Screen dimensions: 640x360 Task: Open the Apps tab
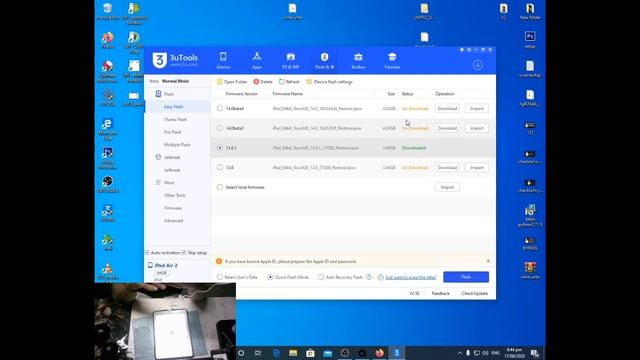(257, 60)
